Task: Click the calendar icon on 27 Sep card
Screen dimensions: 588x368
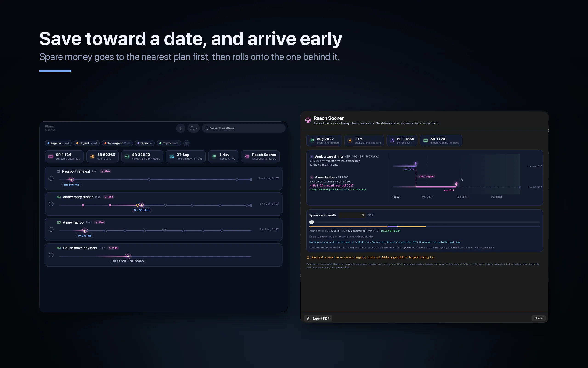Action: [x=172, y=156]
